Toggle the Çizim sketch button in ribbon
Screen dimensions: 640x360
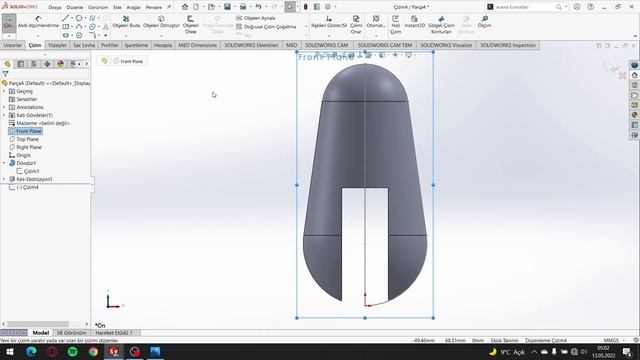pos(9,23)
